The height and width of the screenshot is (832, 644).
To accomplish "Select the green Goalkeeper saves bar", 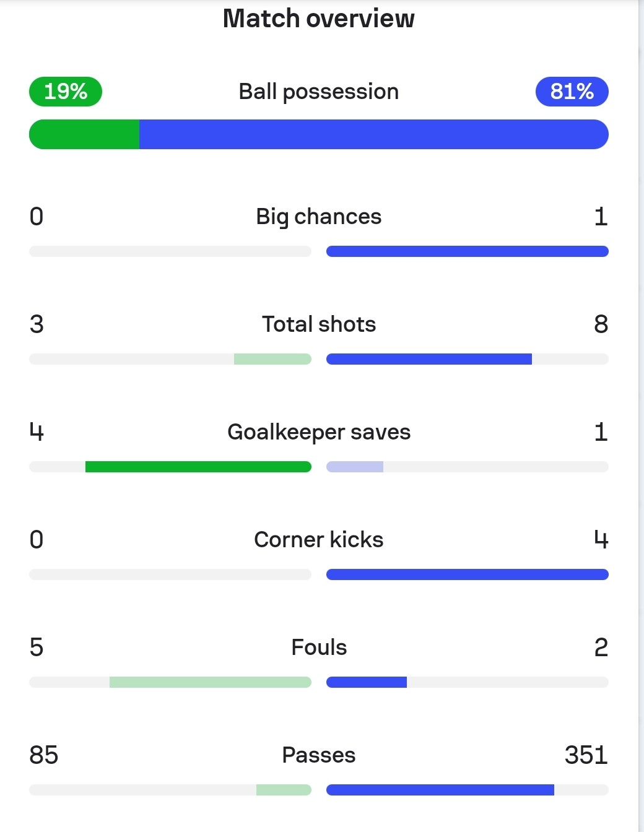I will click(198, 467).
